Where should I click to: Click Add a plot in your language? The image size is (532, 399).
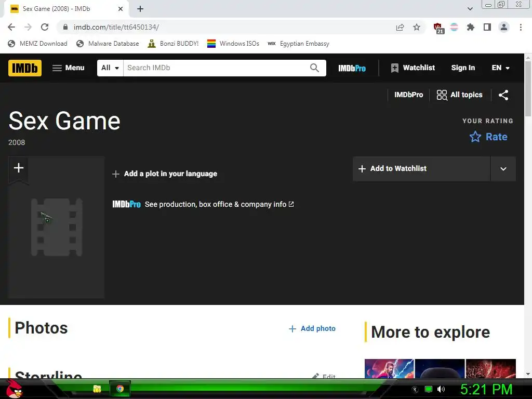click(165, 174)
